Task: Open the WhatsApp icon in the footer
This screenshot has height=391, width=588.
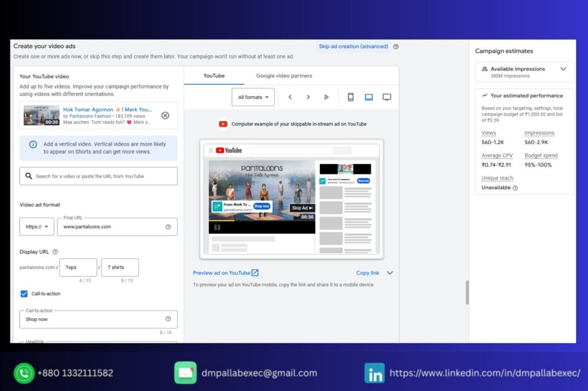Action: 23,373
